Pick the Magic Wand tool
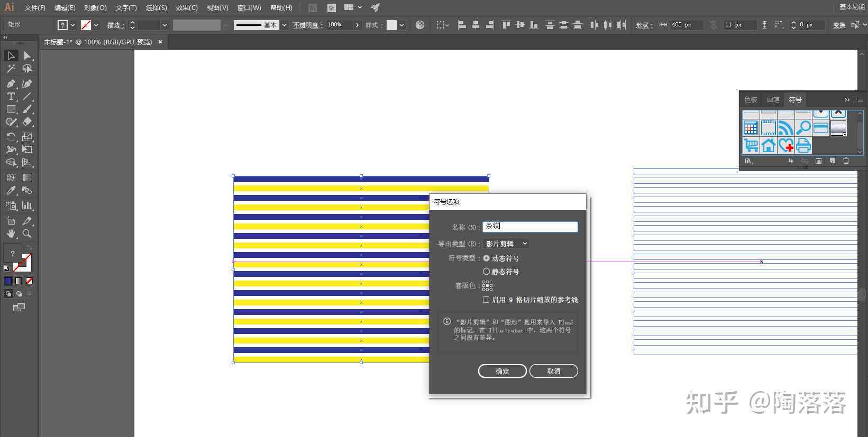Screen dimensions: 868x437 tap(11, 69)
